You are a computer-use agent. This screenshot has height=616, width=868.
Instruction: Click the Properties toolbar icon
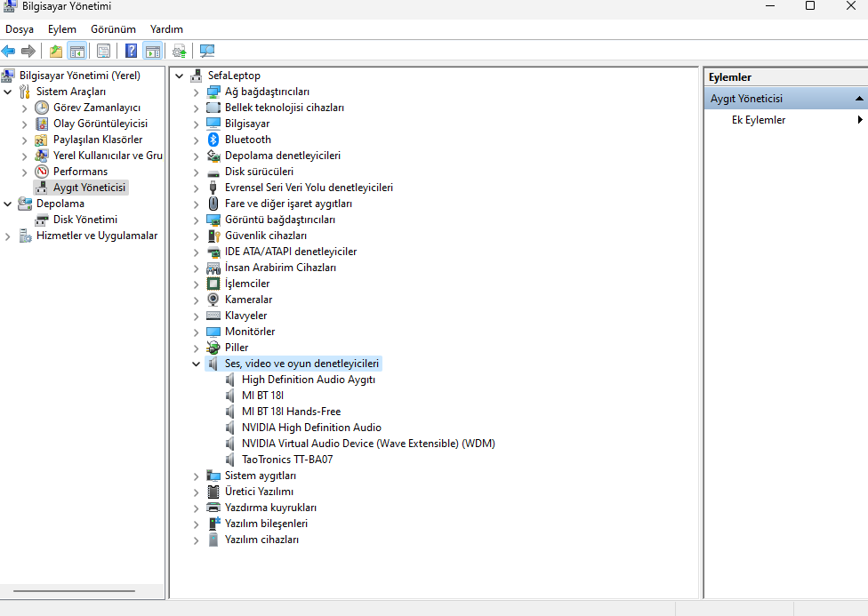pos(103,52)
